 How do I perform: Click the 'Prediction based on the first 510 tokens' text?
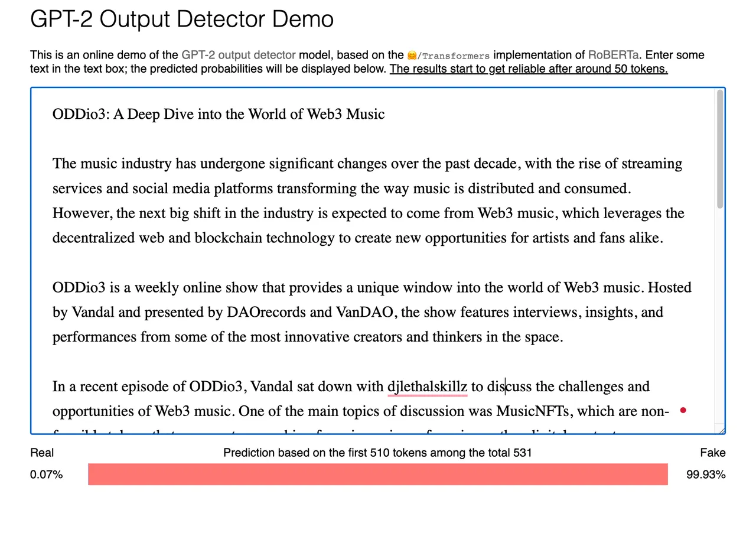(377, 453)
